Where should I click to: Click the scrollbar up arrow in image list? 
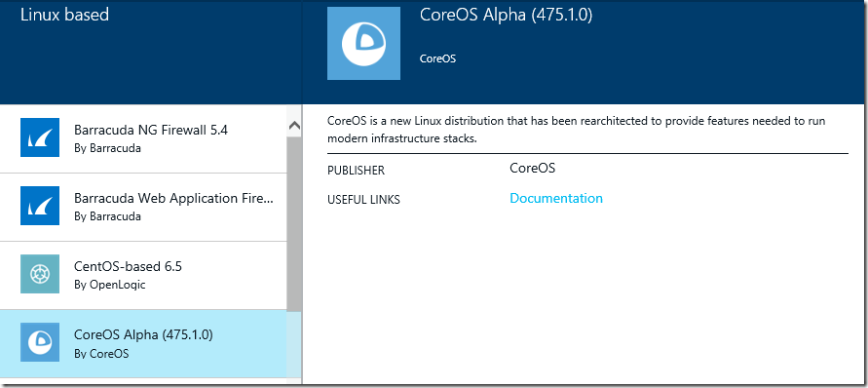pyautogui.click(x=294, y=126)
